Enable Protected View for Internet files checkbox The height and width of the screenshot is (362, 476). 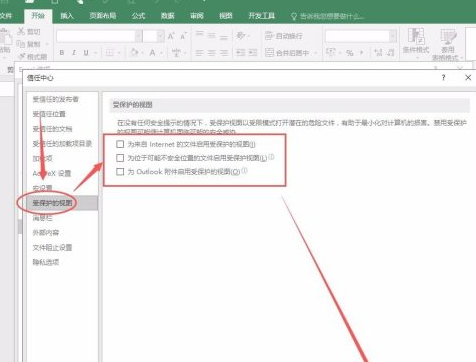120,144
